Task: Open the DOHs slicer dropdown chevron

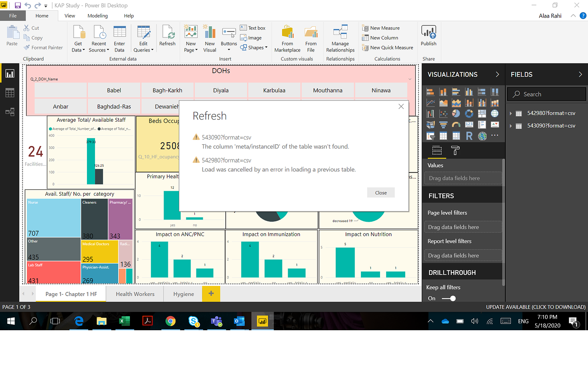Action: pyautogui.click(x=410, y=79)
